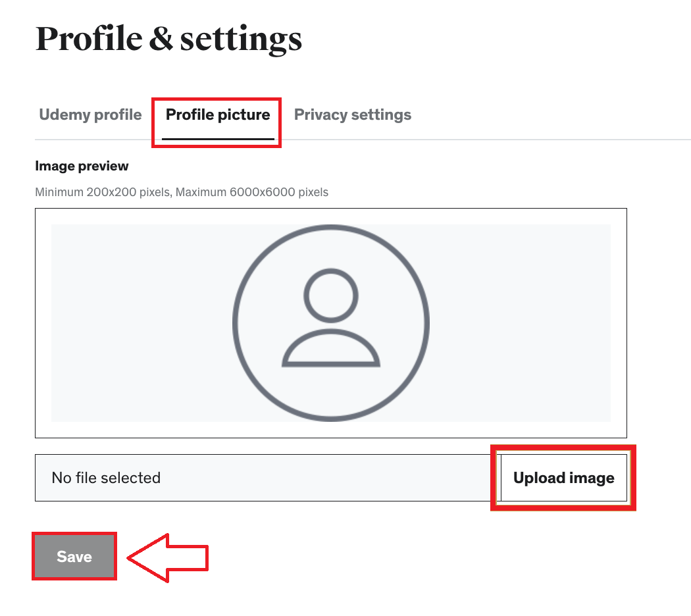
Task: Open the Privacy settings tab
Action: [352, 114]
